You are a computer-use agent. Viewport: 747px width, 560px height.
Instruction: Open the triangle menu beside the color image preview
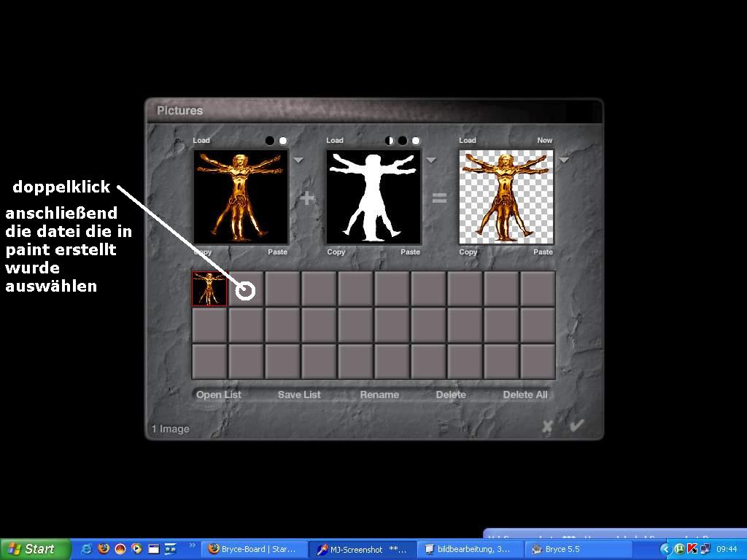click(x=298, y=160)
